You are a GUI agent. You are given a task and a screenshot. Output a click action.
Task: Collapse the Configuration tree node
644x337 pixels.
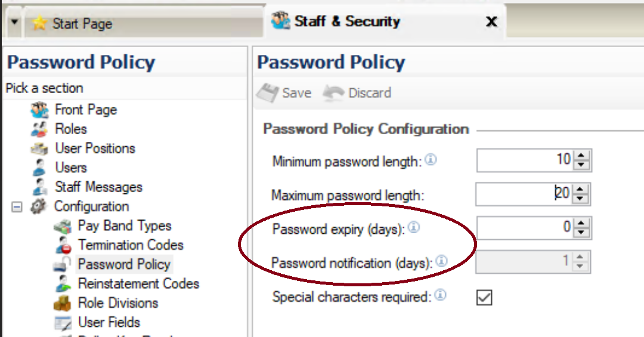click(17, 206)
